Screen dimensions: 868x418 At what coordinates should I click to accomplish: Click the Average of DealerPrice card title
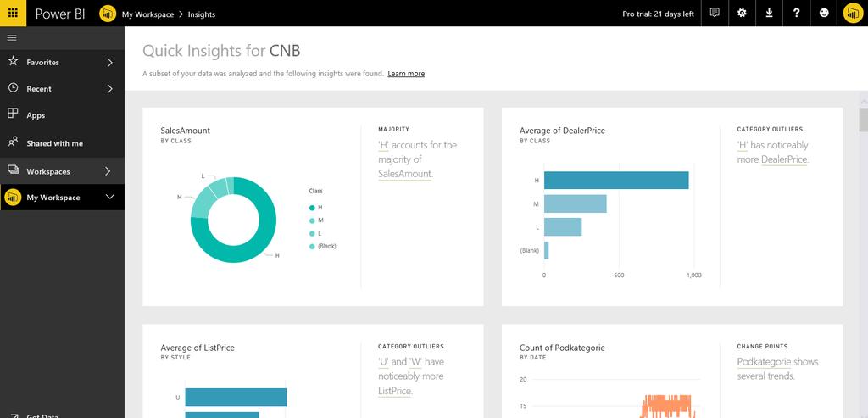point(562,131)
